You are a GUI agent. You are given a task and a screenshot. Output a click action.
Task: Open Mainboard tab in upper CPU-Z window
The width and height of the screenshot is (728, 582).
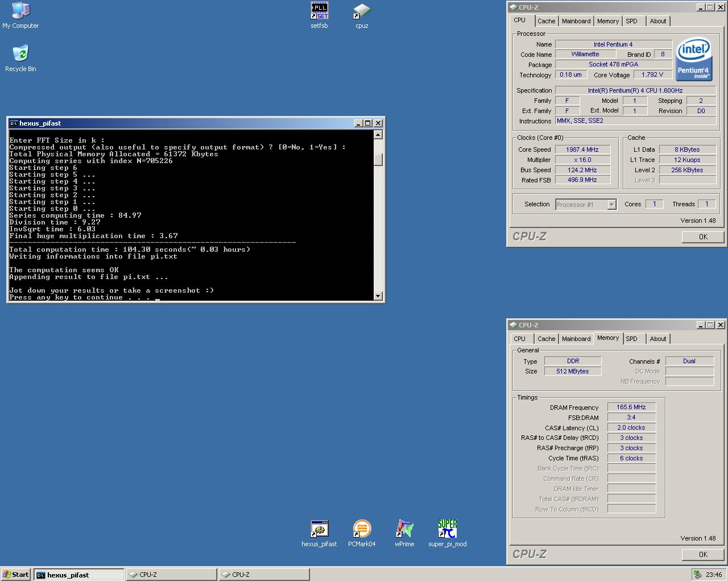[576, 21]
